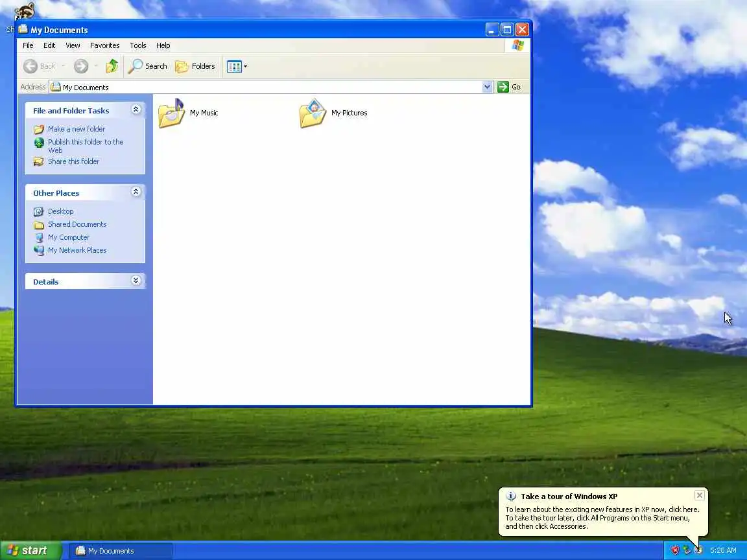The width and height of the screenshot is (747, 560).
Task: Expand the Details panel
Action: coord(136,281)
